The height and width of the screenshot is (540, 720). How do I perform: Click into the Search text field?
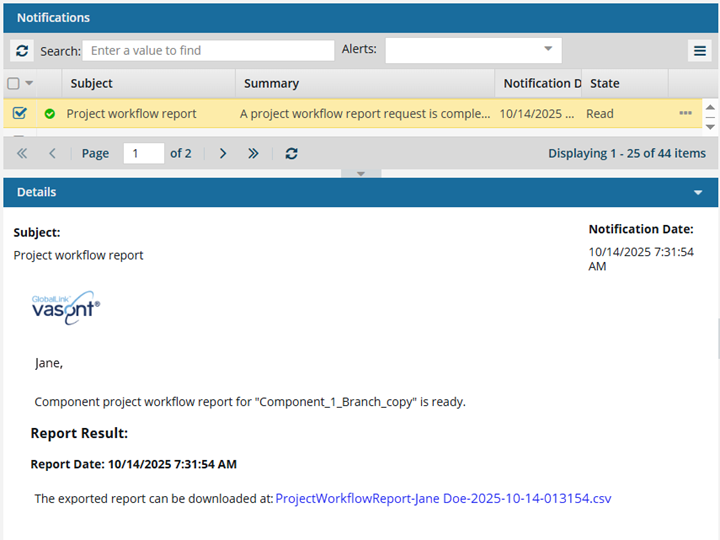pos(208,50)
